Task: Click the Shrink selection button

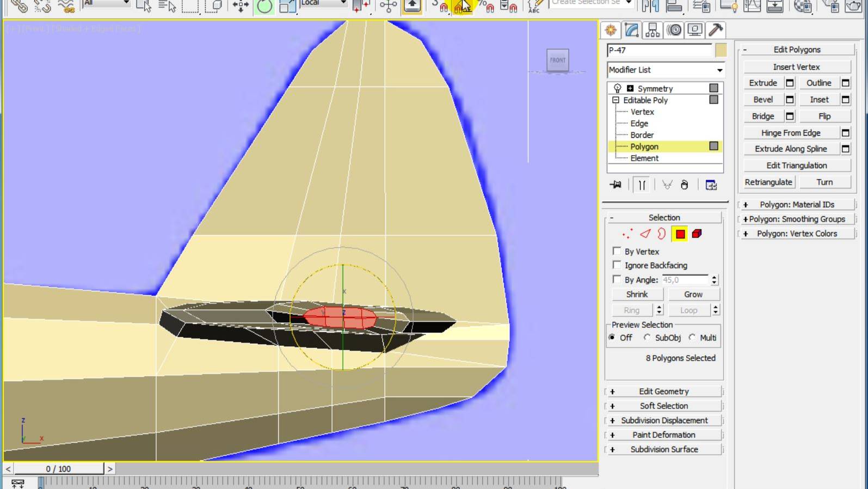Action: (637, 294)
